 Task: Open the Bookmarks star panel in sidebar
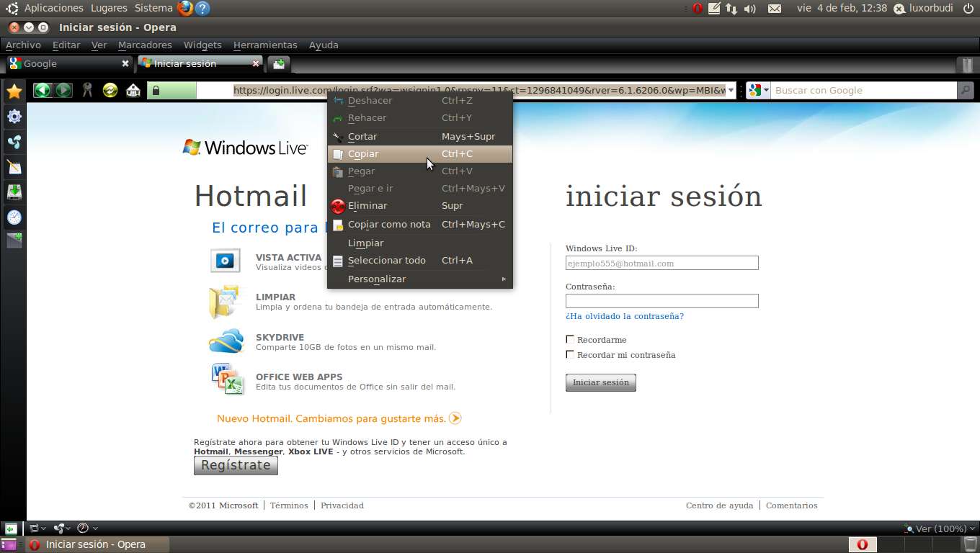point(14,91)
